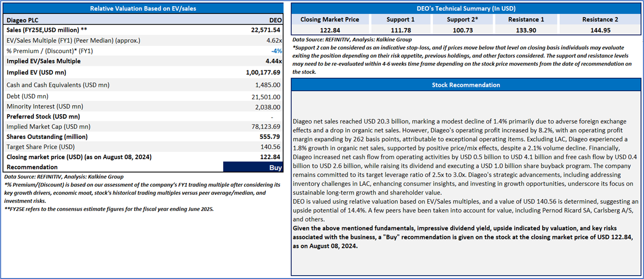
Task: Click the 'Shares Outstanding (million)' label
Action: [x=48, y=137]
